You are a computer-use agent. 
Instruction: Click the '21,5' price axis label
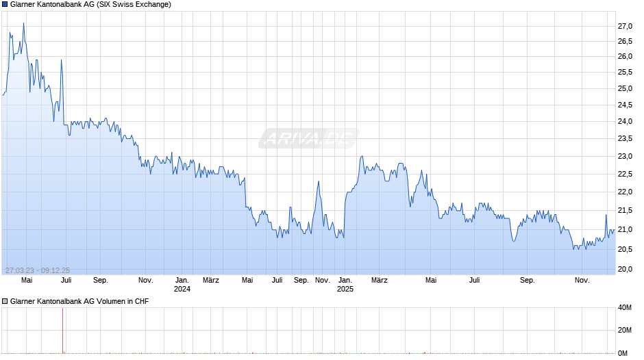tap(625, 211)
